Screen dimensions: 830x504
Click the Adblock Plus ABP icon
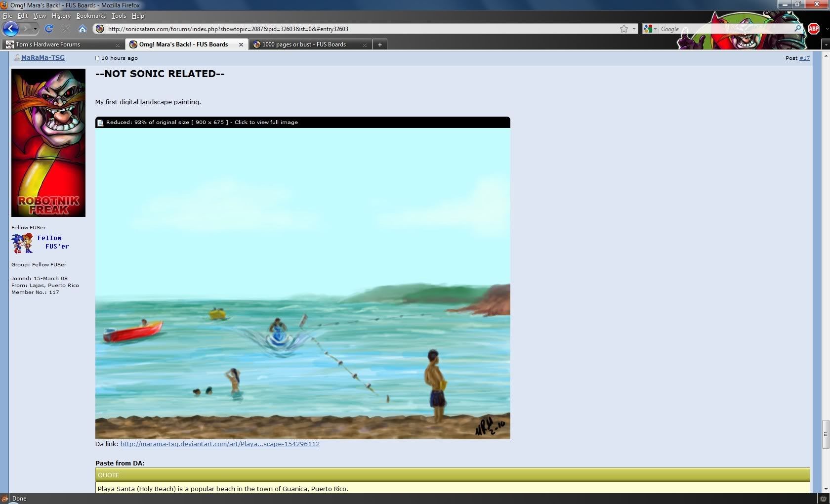pyautogui.click(x=813, y=29)
